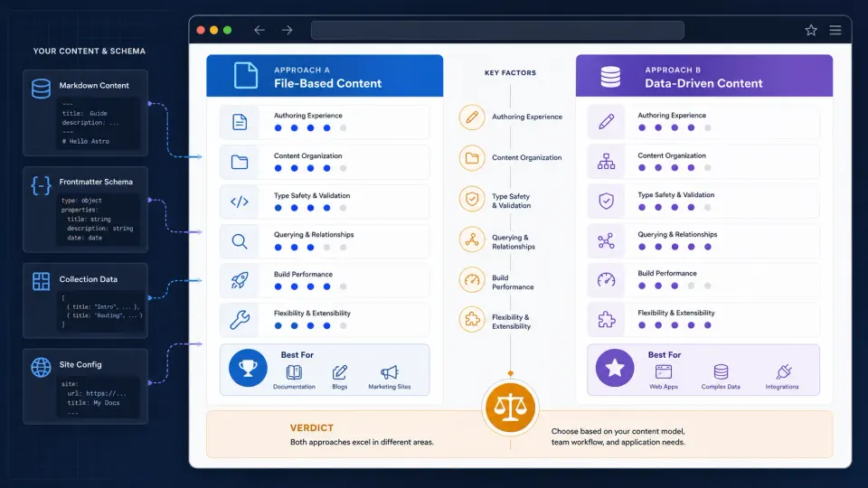Image resolution: width=868 pixels, height=488 pixels.
Task: Select the Frontmatter Schema braces icon
Action: pyautogui.click(x=41, y=185)
